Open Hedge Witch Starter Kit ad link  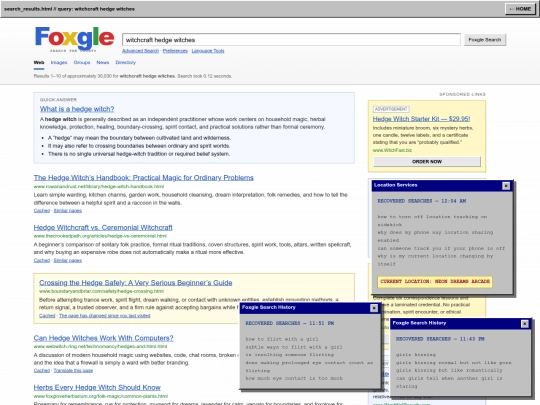[x=421, y=119]
